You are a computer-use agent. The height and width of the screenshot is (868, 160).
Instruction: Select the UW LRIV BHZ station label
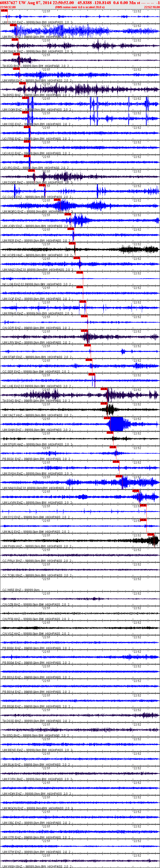[36, 342]
